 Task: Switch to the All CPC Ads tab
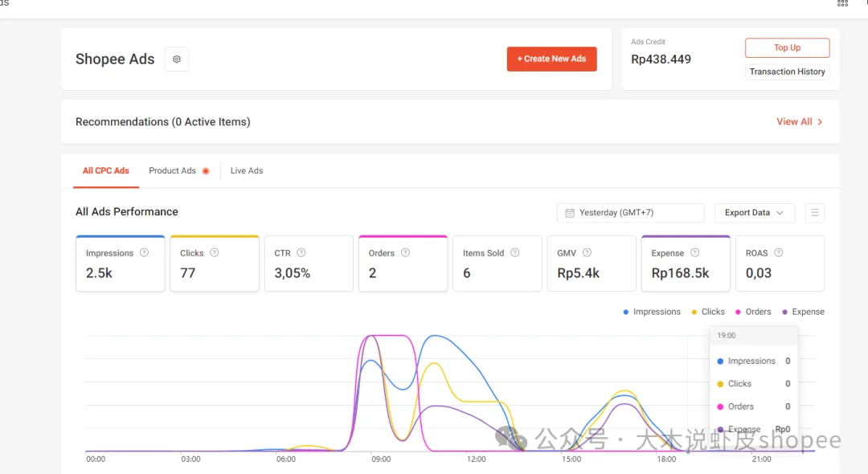click(x=106, y=171)
